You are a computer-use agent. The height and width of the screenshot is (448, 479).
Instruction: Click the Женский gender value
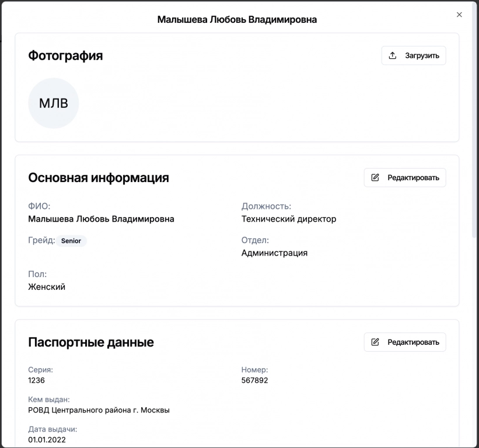tap(47, 286)
